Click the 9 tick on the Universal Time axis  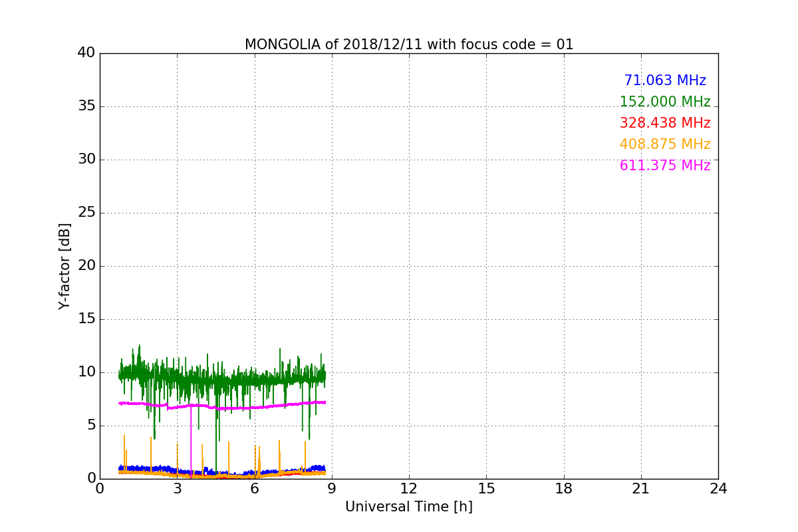pyautogui.click(x=332, y=489)
